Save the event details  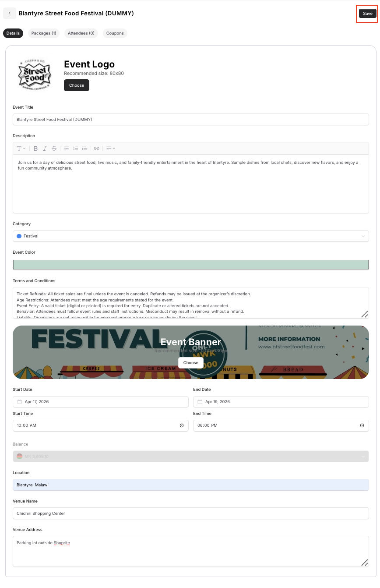pos(367,14)
